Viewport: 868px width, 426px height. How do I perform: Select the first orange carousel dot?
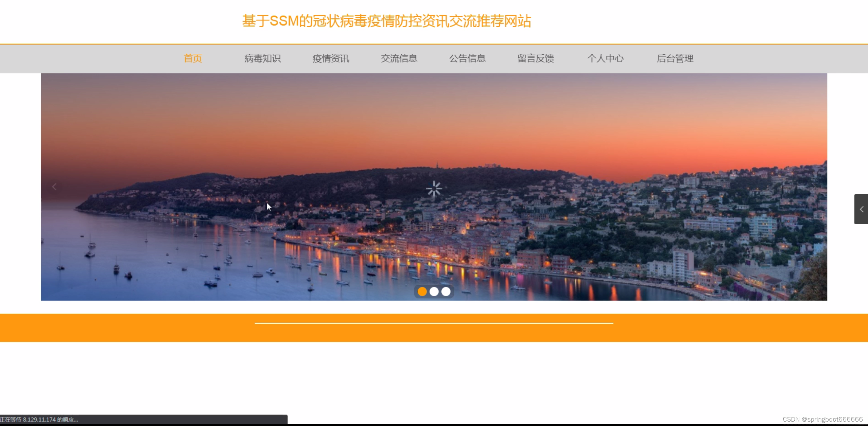[x=422, y=291]
